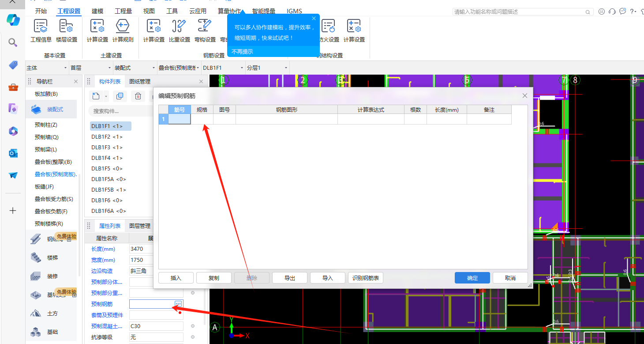
Task: Select the 钢结构 category with the steel beam icon
Action: [x=51, y=239]
